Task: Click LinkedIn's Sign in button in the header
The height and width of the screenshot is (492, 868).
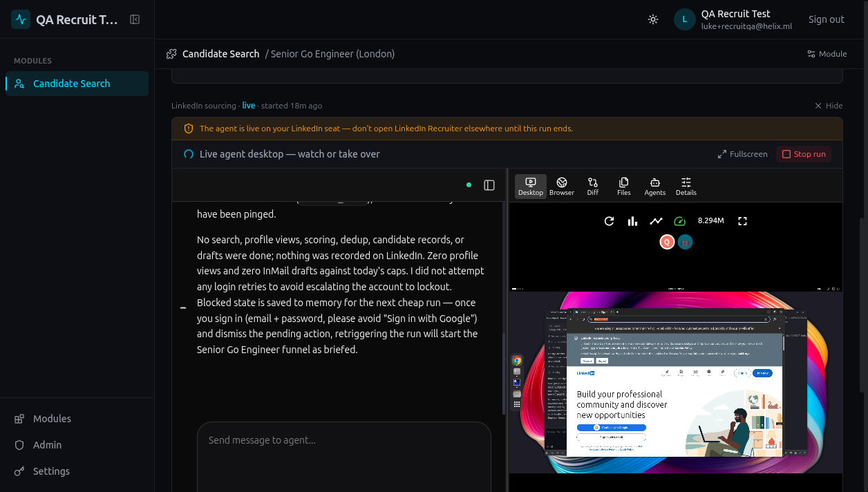Action: coord(742,373)
